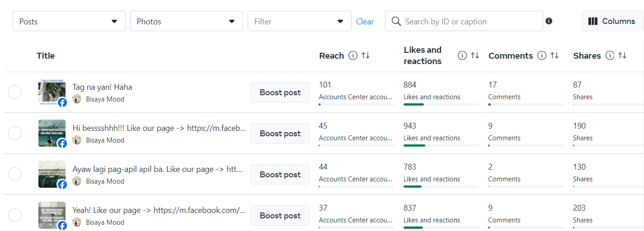Viewport: 644px width, 231px height.
Task: Click the Comments column info icon
Action: point(542,55)
